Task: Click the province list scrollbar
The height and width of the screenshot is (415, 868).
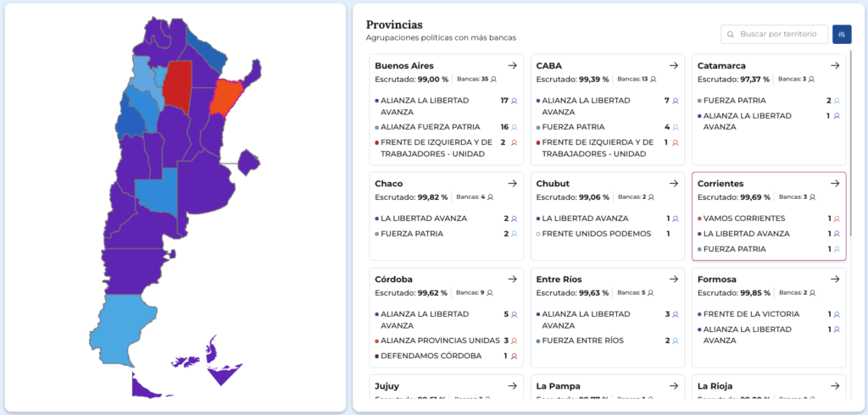Action: click(x=850, y=127)
